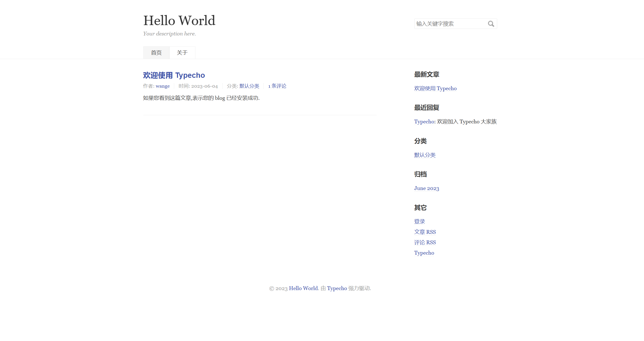
Task: Open the 文章 RSS feed link
Action: click(x=425, y=232)
